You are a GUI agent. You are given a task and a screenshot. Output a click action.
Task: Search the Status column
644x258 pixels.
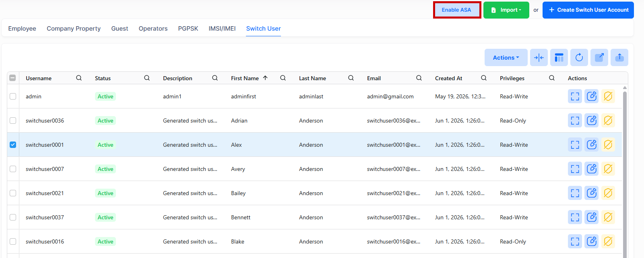coord(147,78)
